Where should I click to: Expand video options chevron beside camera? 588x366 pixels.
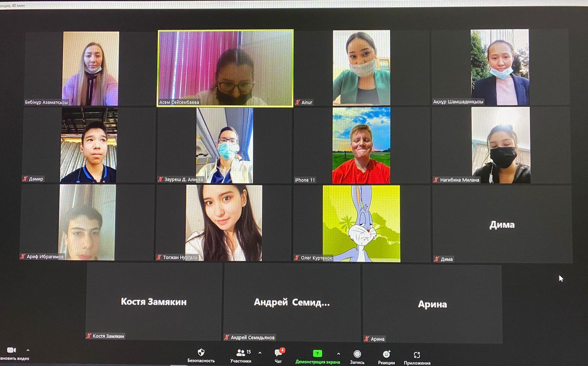tap(28, 351)
